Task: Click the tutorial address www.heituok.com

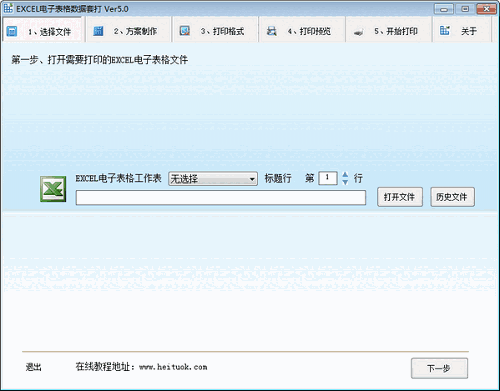Action: 173,367
